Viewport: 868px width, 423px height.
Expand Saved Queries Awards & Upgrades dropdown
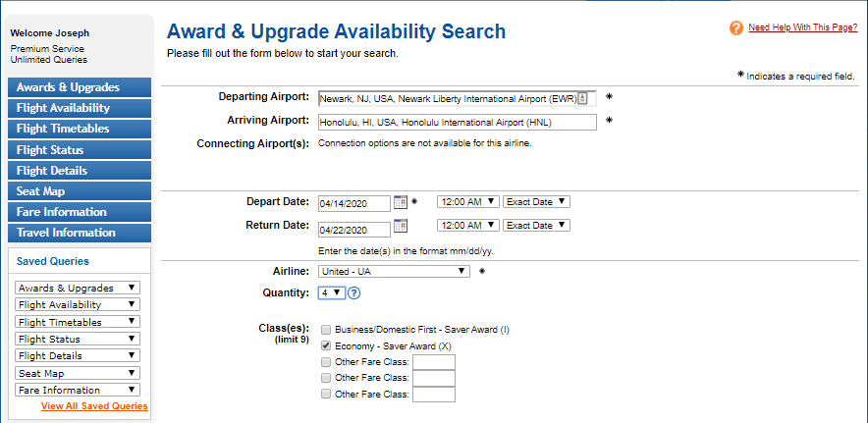click(x=78, y=288)
